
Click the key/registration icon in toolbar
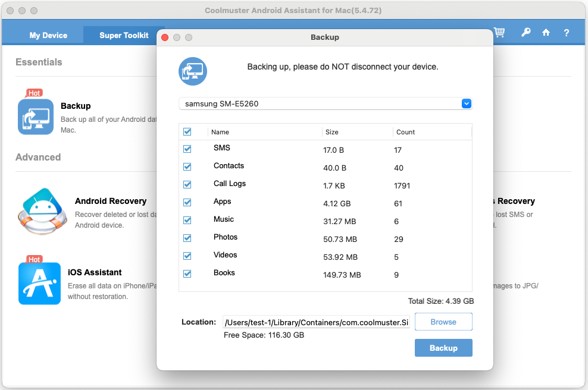[526, 33]
